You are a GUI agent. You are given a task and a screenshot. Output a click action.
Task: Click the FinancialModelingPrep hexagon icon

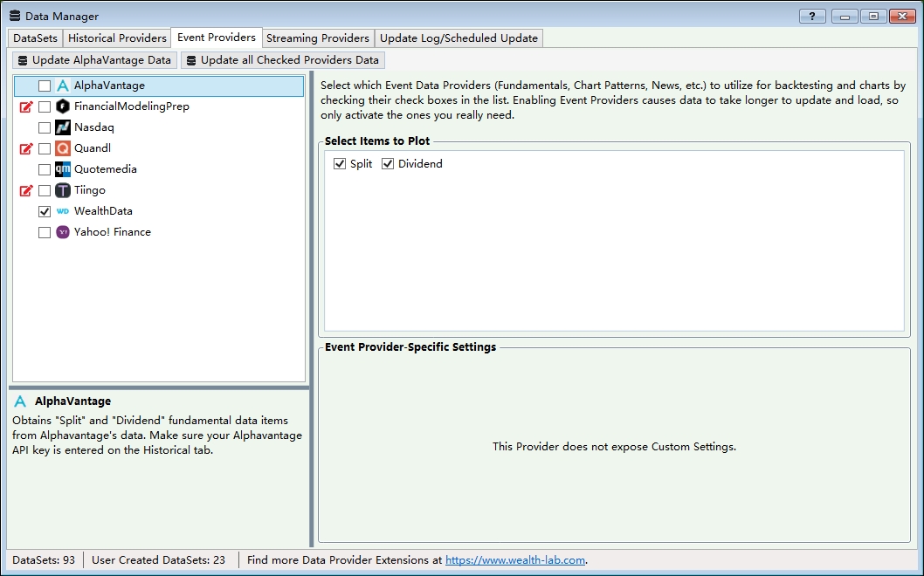click(63, 106)
